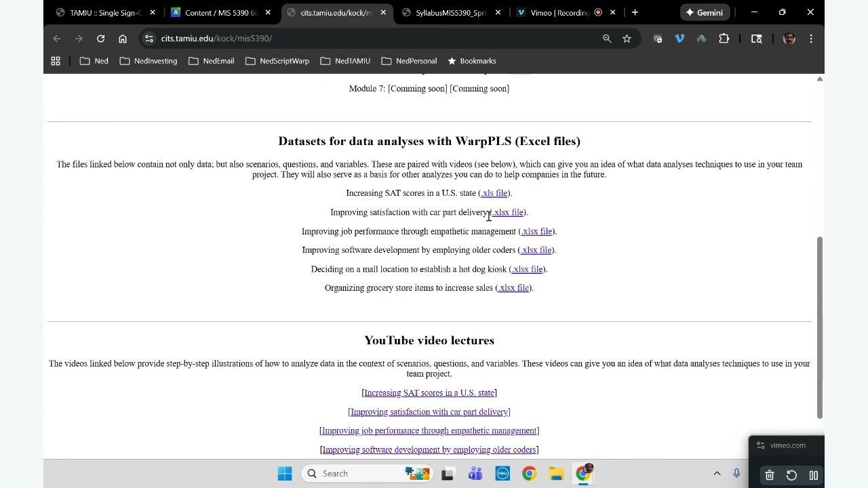Bookmark this page with the star icon
Viewport: 868px width, 488px height.
pyautogui.click(x=627, y=39)
